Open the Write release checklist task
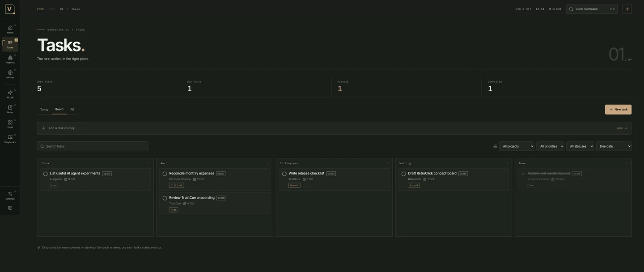 (334, 179)
